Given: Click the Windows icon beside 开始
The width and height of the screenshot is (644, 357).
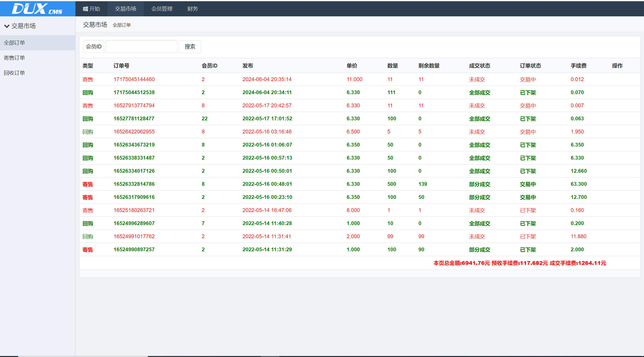Looking at the screenshot, I should (86, 9).
